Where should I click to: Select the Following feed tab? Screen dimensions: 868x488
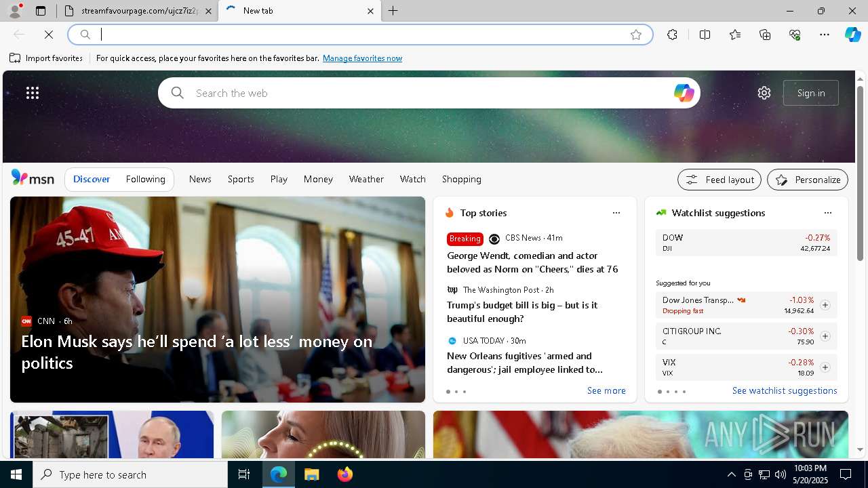(145, 179)
